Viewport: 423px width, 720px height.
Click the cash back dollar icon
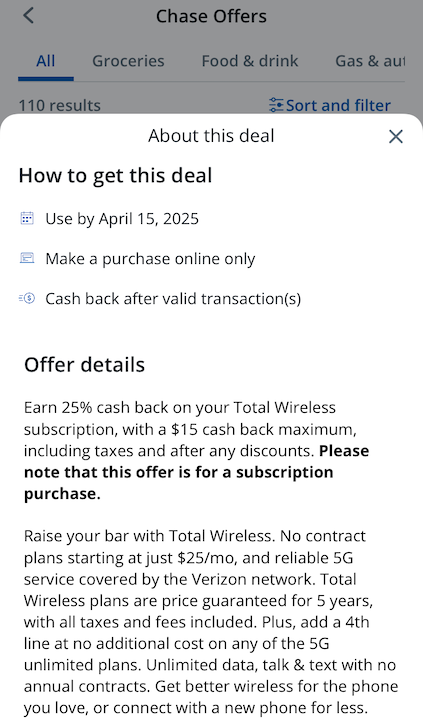tap(27, 298)
